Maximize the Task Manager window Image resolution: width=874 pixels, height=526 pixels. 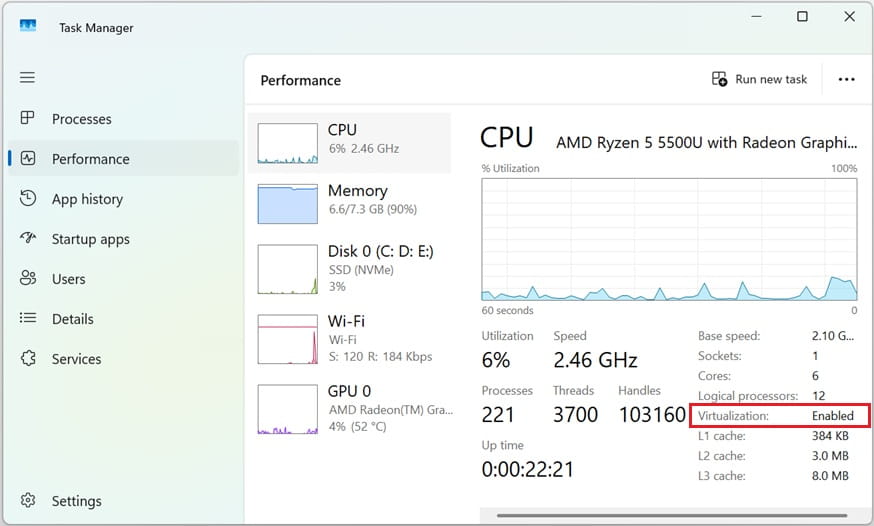(802, 16)
